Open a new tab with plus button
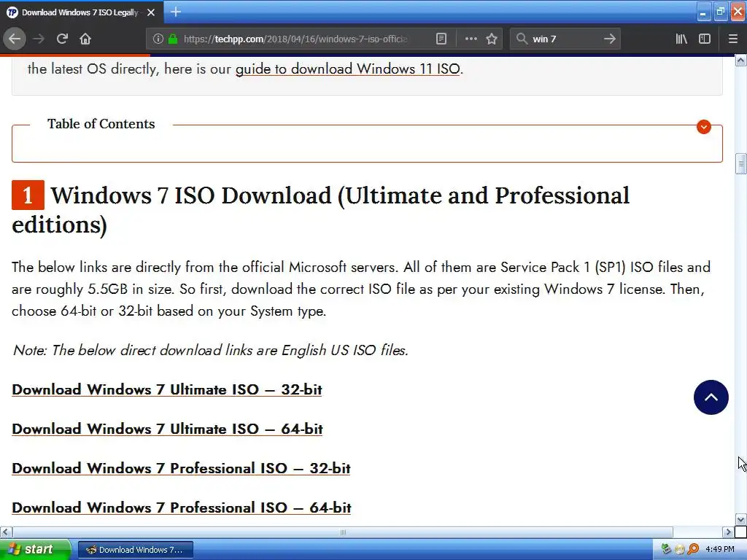 (x=176, y=12)
